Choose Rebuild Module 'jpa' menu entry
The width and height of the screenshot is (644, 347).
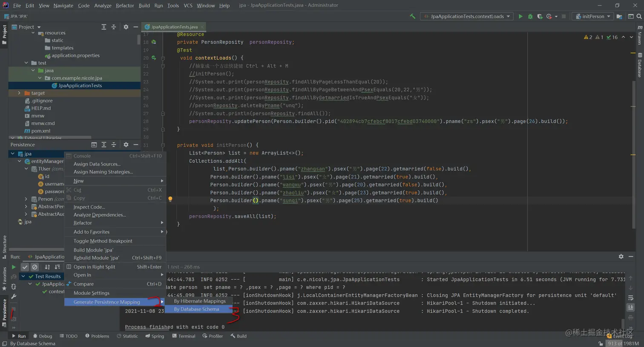[x=115, y=258]
